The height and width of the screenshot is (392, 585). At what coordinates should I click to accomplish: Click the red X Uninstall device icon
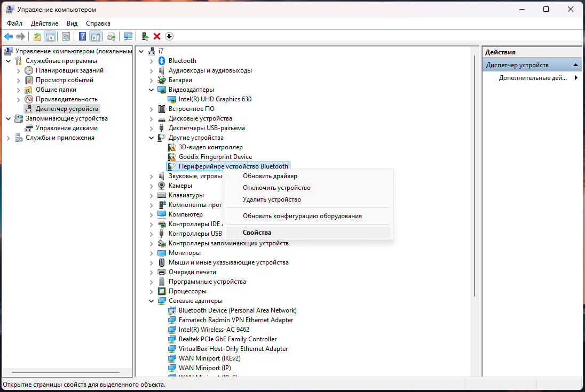click(157, 36)
